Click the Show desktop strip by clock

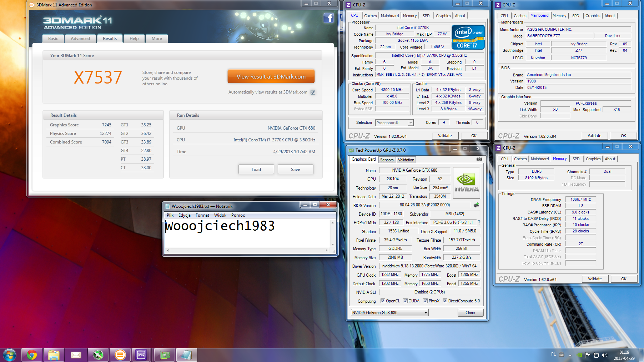642,355
